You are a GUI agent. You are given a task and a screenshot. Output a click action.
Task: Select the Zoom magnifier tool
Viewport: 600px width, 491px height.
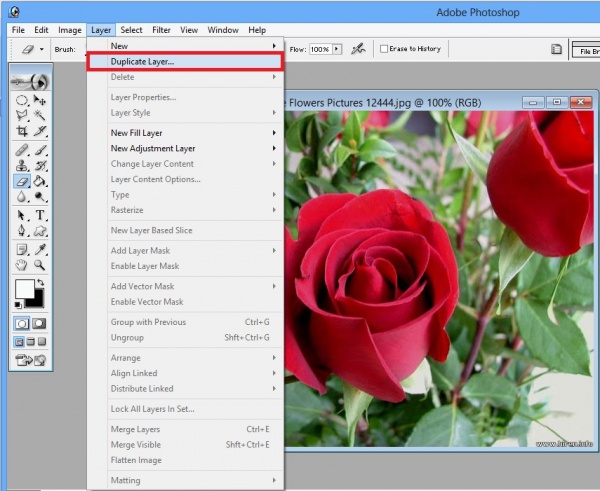tap(40, 265)
